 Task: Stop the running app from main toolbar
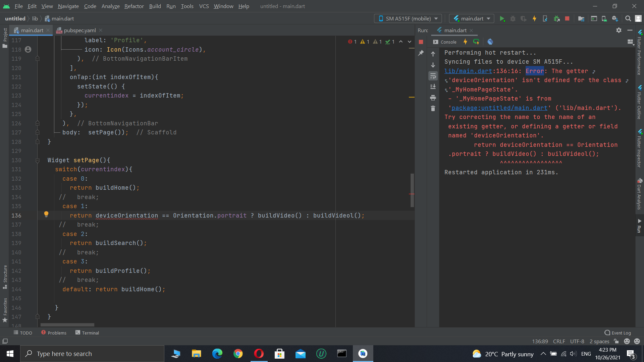click(567, 19)
